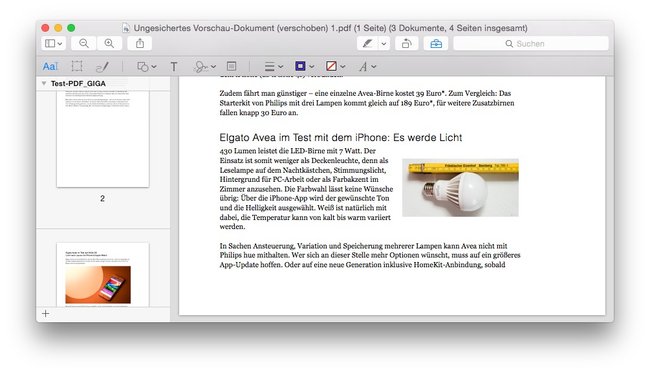Toggle the Markup toolbar toolbox button

[436, 44]
